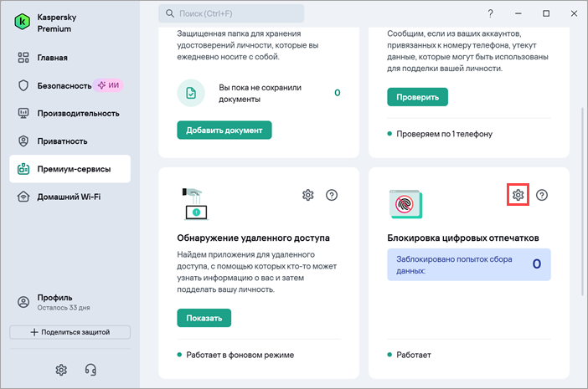Click the Поиск search field

pyautogui.click(x=231, y=13)
